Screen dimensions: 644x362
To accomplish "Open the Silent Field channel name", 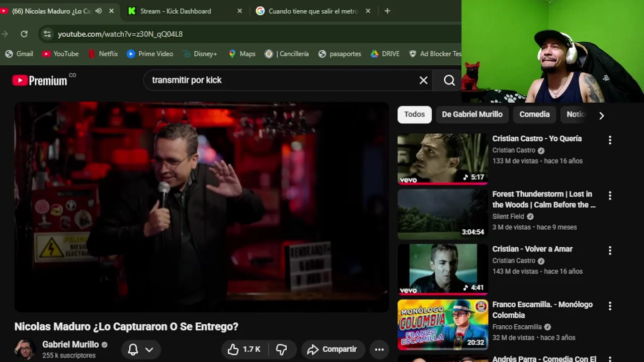I will 508,216.
